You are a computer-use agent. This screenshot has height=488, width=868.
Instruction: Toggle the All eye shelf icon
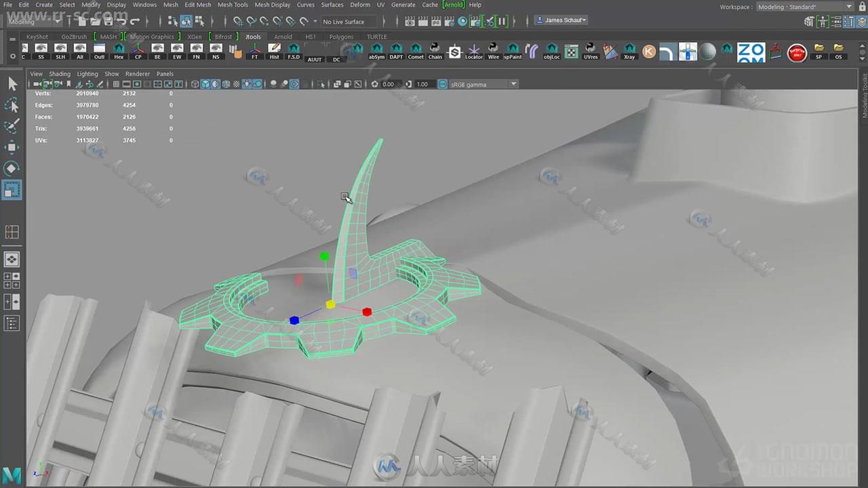point(79,52)
